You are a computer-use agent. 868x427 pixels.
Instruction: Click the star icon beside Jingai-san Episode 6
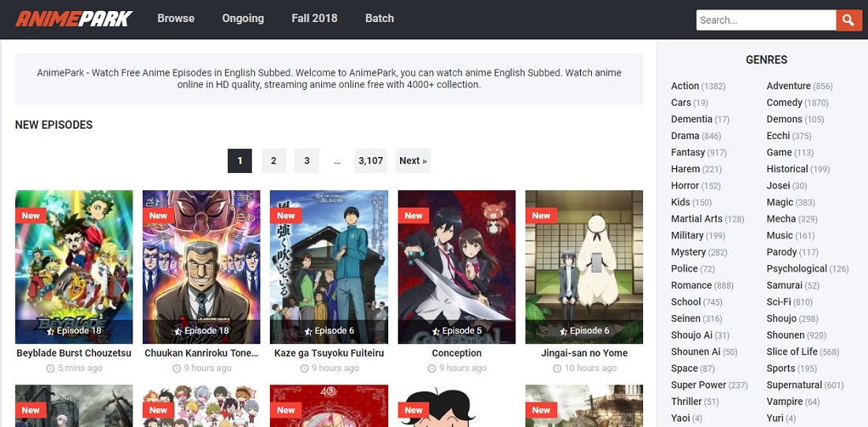pos(563,331)
